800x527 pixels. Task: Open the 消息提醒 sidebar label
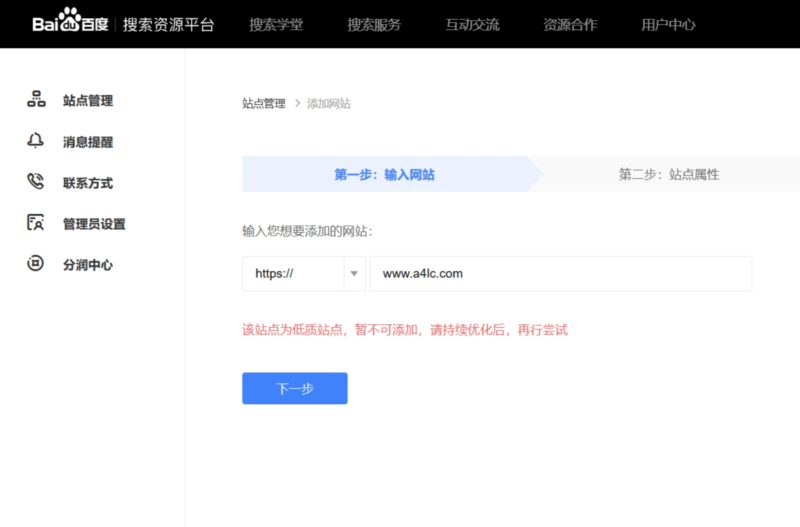88,142
